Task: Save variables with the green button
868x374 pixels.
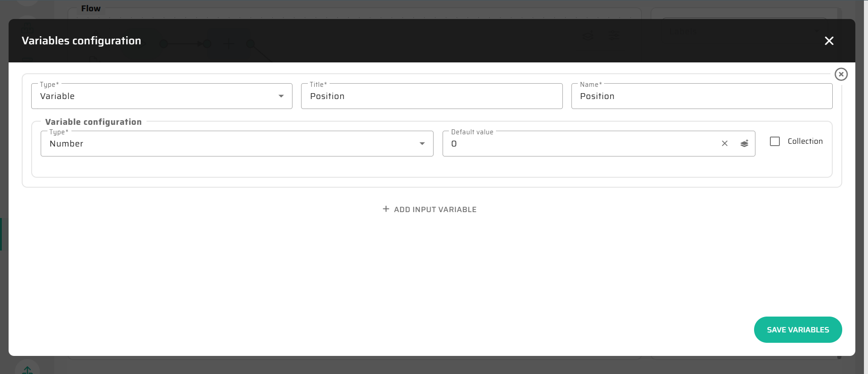Action: (x=797, y=330)
